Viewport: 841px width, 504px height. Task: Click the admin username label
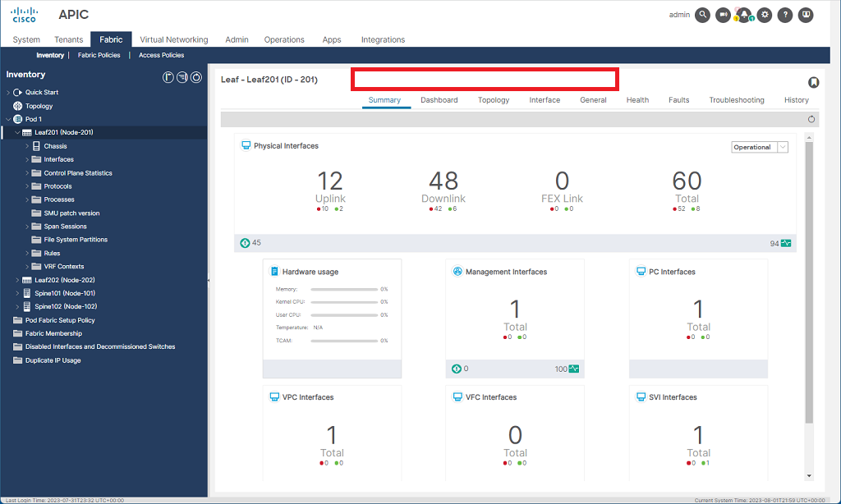(679, 15)
